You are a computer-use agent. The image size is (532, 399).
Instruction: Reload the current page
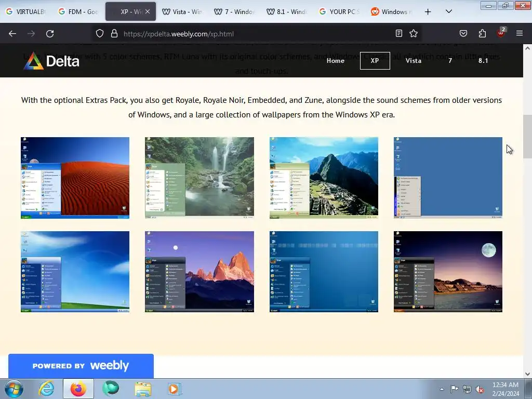pos(50,34)
